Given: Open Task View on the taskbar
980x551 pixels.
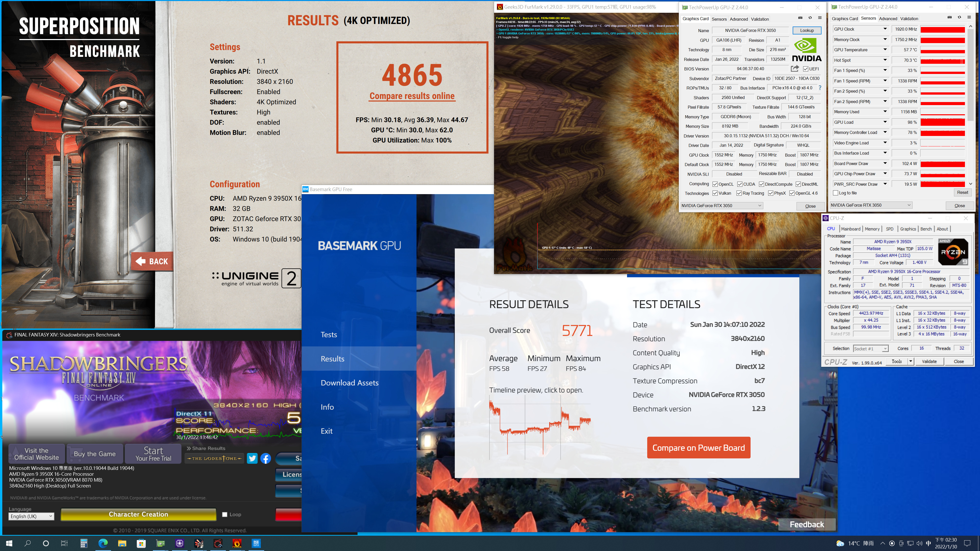Looking at the screenshot, I should tap(64, 543).
